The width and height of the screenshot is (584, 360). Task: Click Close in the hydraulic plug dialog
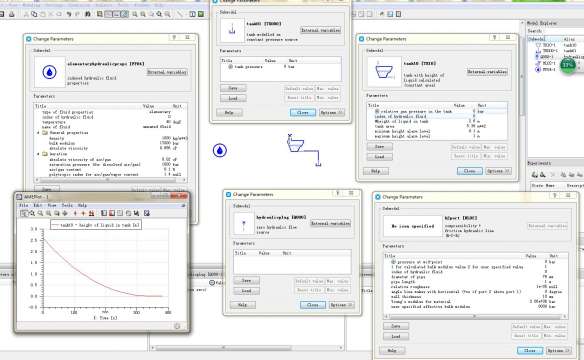point(312,305)
